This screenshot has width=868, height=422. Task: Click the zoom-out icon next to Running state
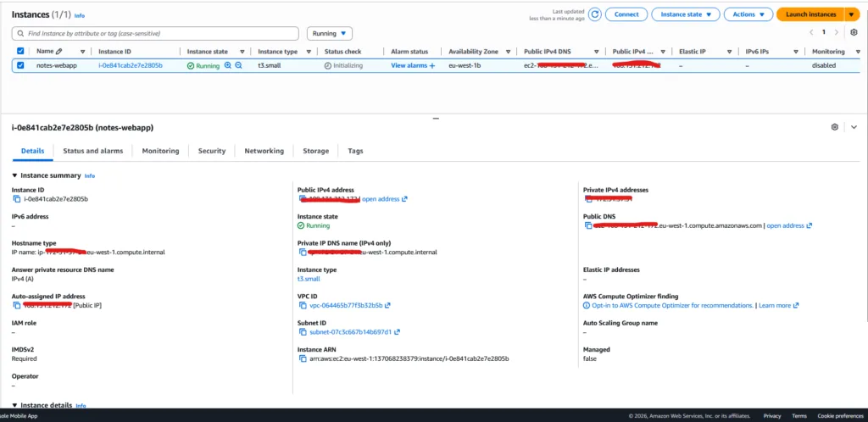[239, 65]
